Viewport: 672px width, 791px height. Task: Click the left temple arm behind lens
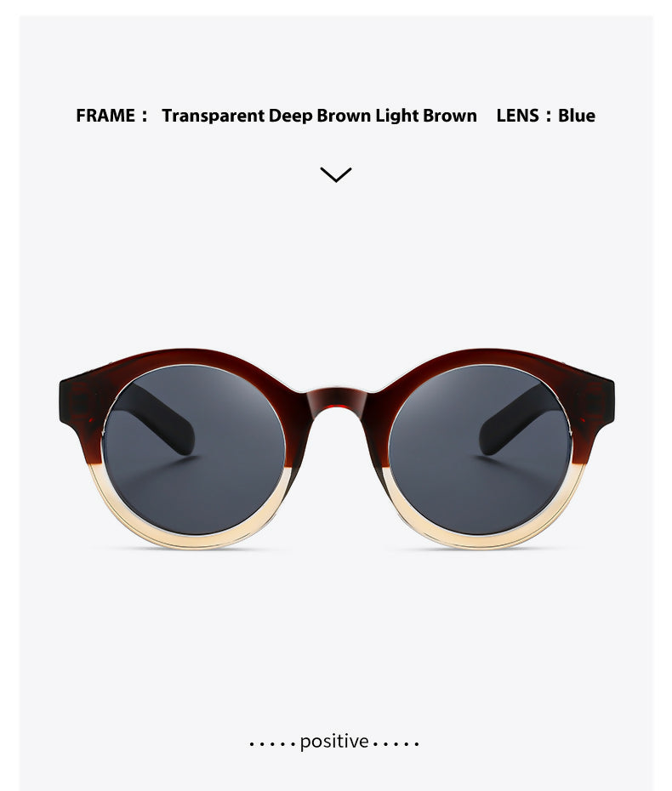tap(161, 418)
